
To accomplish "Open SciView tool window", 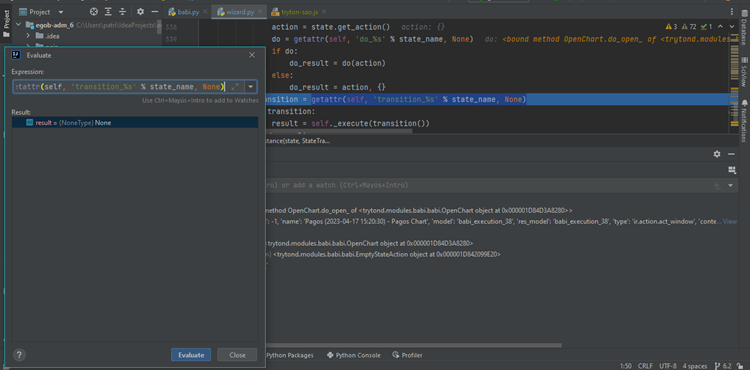I will tap(744, 73).
